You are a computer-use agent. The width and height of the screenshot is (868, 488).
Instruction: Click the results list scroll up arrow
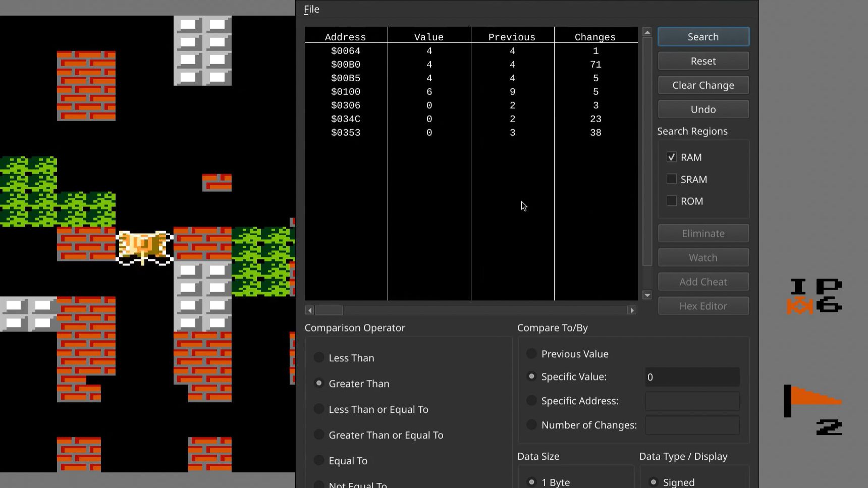click(x=647, y=32)
